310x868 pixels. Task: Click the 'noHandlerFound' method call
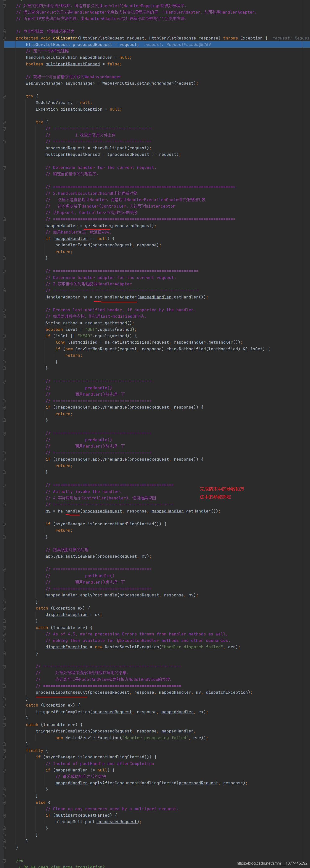coord(73,245)
